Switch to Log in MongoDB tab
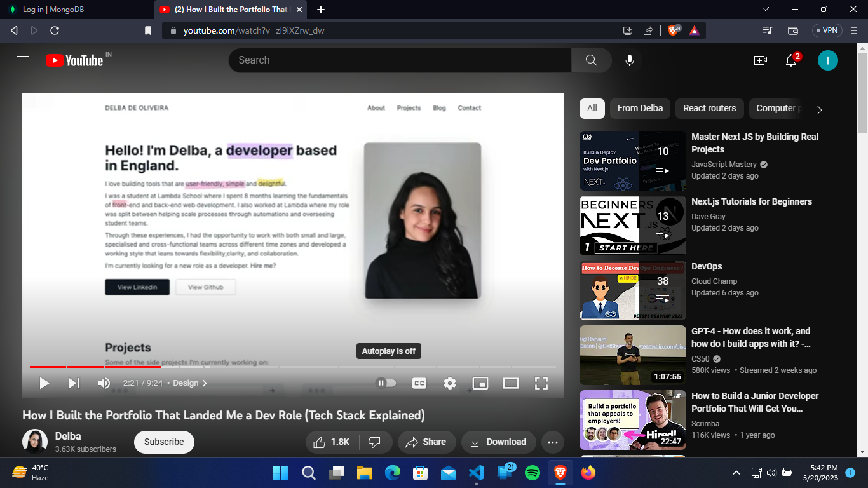The width and height of the screenshot is (868, 488). 76,10
